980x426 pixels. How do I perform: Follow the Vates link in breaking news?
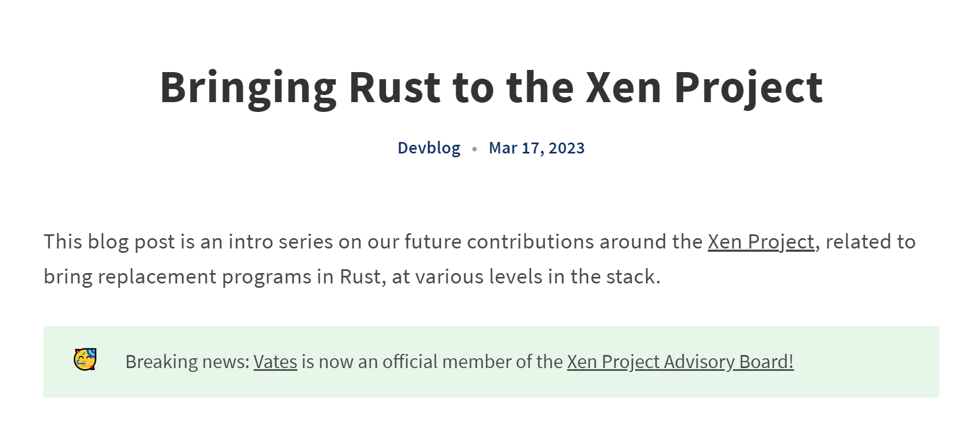(x=275, y=362)
